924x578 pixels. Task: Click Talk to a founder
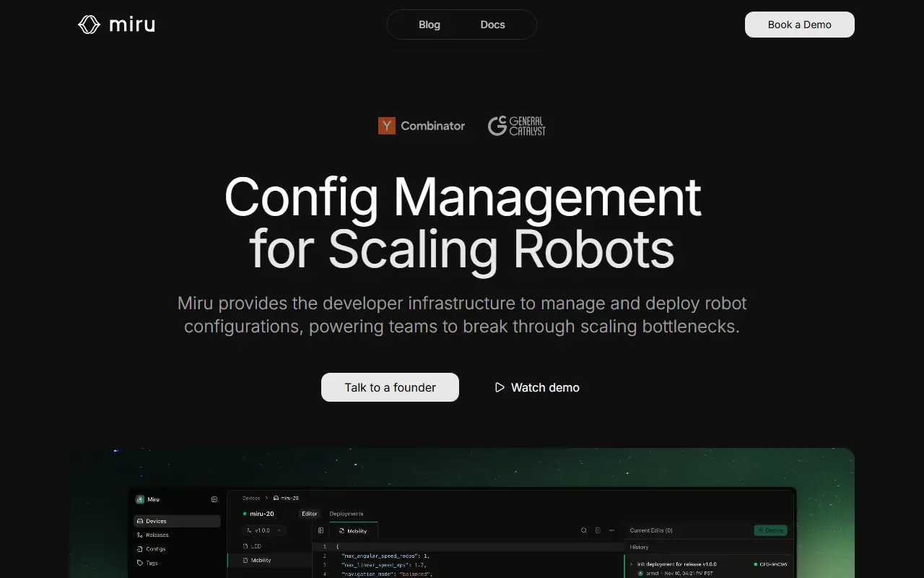click(x=390, y=387)
